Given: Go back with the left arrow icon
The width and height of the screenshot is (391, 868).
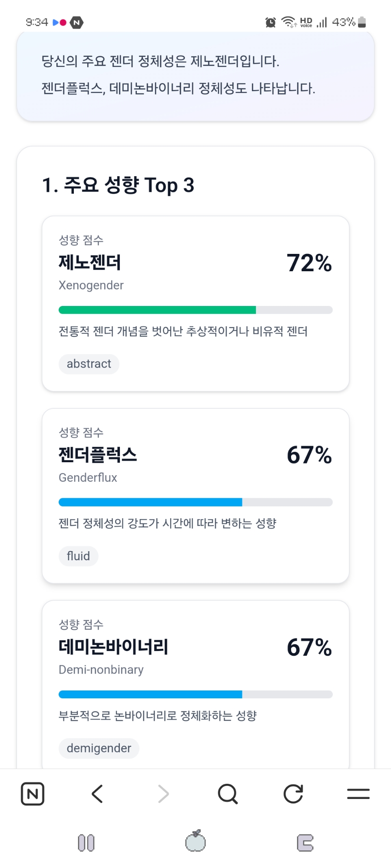Looking at the screenshot, I should point(98,794).
